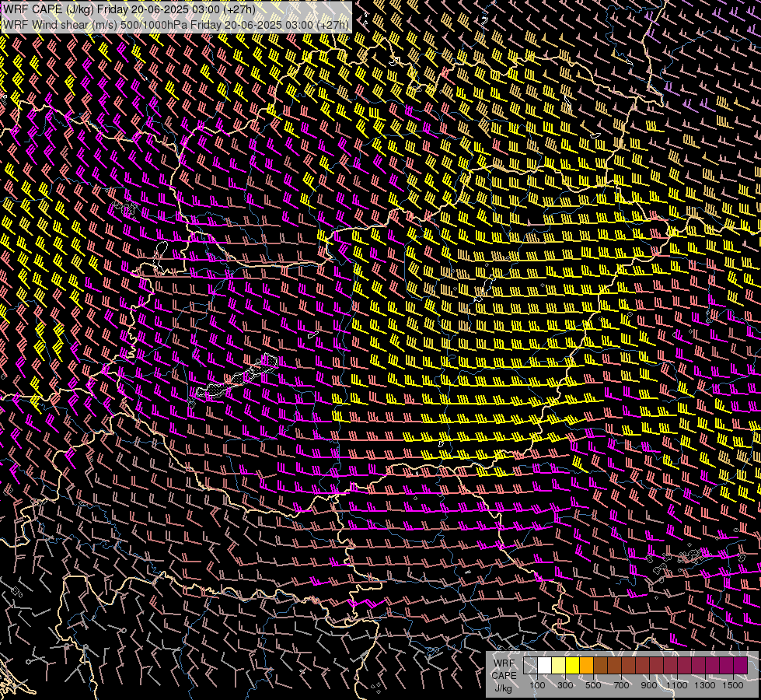Click the WRF CAPE title line
This screenshot has height=700, width=761.
click(128, 9)
